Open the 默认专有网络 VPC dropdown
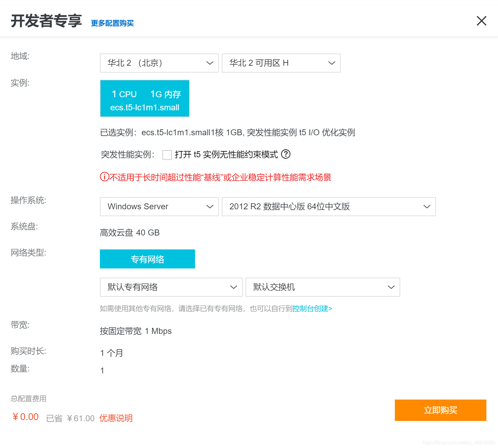This screenshot has width=498, height=448. click(x=171, y=287)
